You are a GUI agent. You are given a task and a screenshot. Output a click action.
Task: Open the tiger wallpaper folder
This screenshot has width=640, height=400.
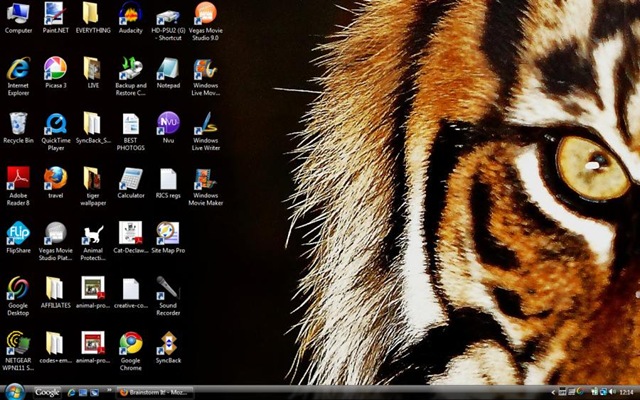coord(93,186)
